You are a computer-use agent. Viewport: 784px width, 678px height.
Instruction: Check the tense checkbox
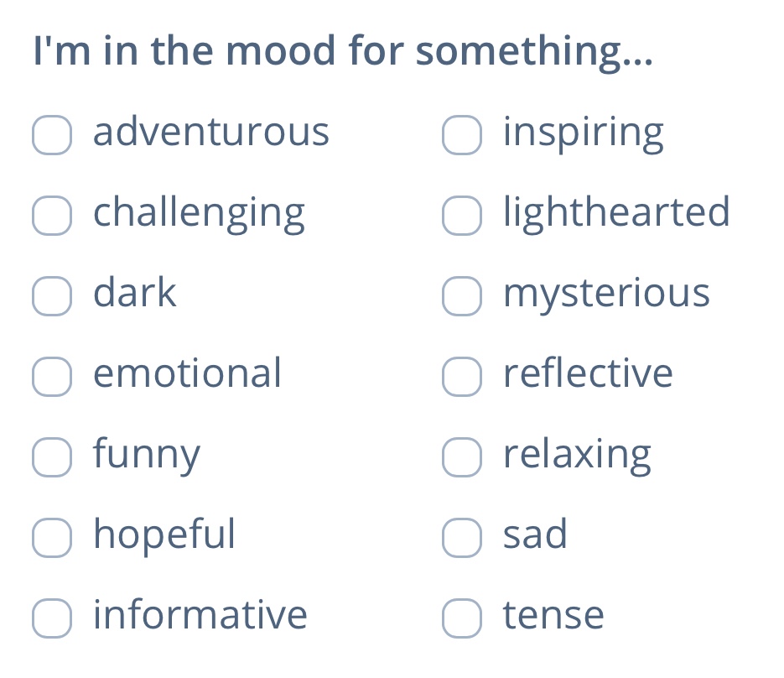point(462,619)
